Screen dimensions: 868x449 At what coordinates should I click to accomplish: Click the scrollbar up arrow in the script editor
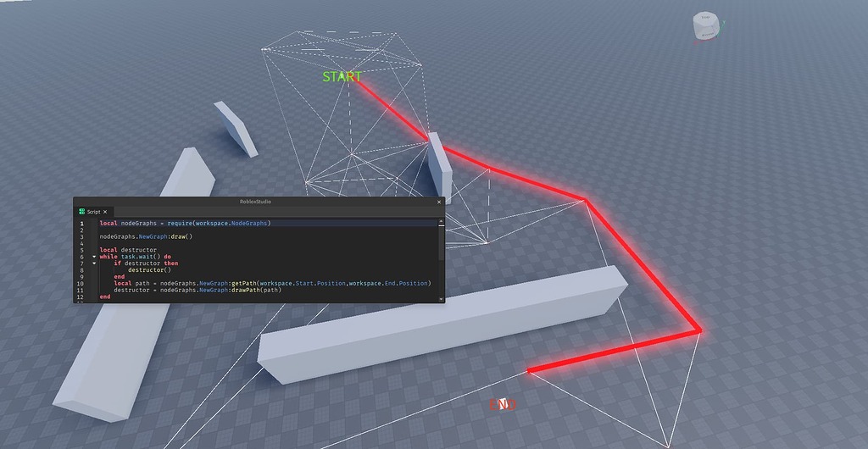[441, 221]
